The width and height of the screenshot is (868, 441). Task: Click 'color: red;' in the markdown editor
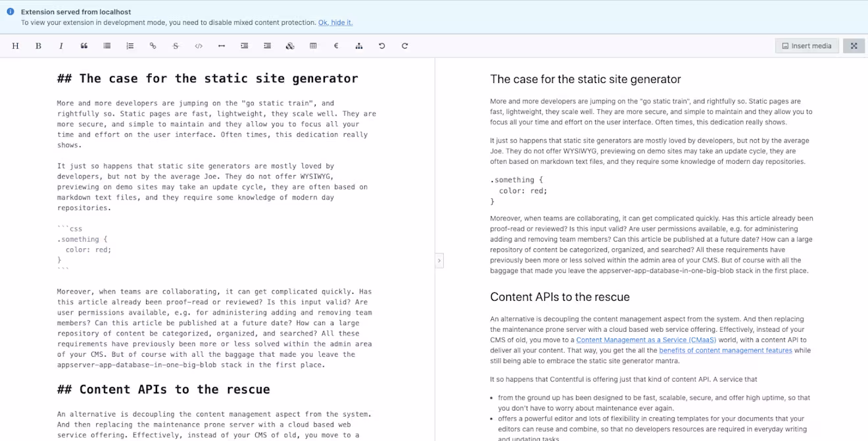point(89,250)
